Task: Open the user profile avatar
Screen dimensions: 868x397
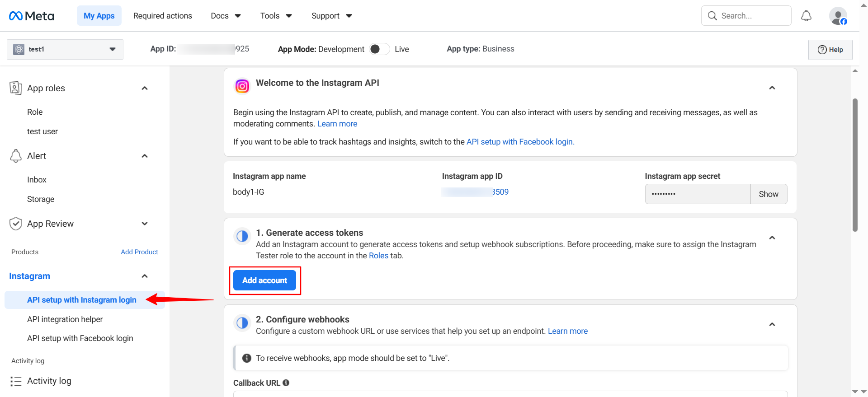Action: coord(838,16)
